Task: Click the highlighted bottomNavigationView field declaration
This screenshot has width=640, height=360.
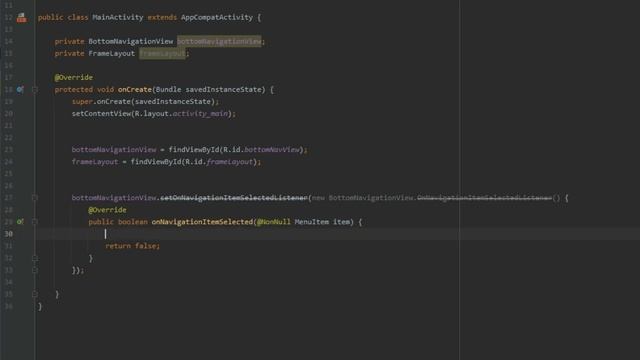Action: point(219,41)
